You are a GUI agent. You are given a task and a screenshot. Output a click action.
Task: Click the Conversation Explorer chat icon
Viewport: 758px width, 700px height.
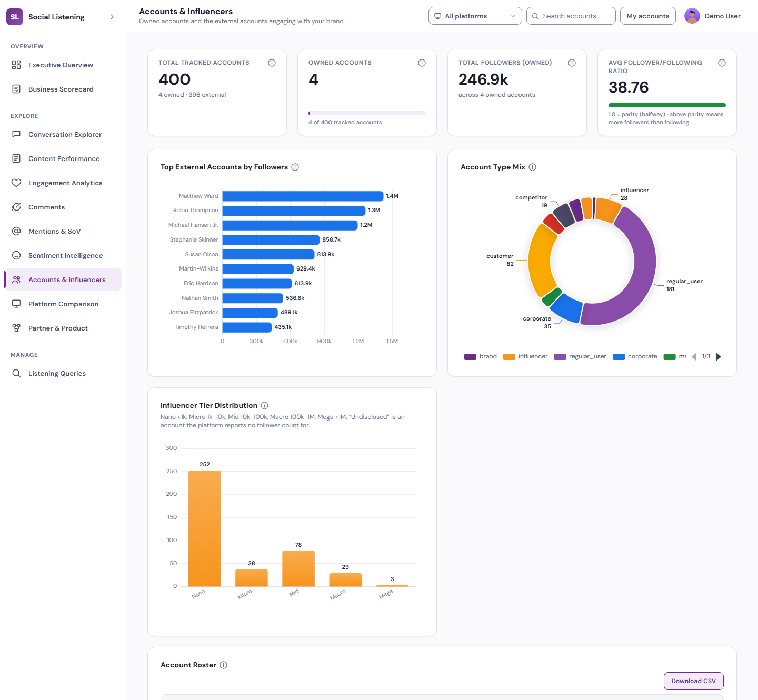click(x=16, y=134)
